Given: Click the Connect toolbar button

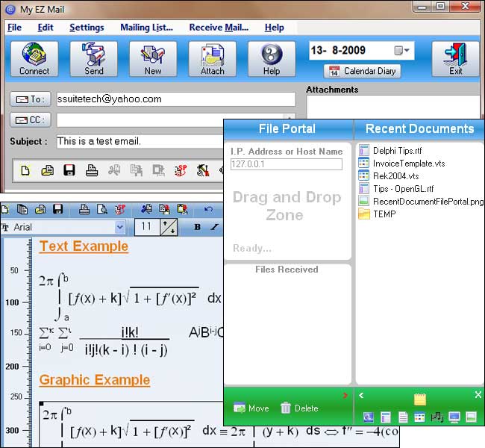Looking at the screenshot, I should [x=34, y=59].
